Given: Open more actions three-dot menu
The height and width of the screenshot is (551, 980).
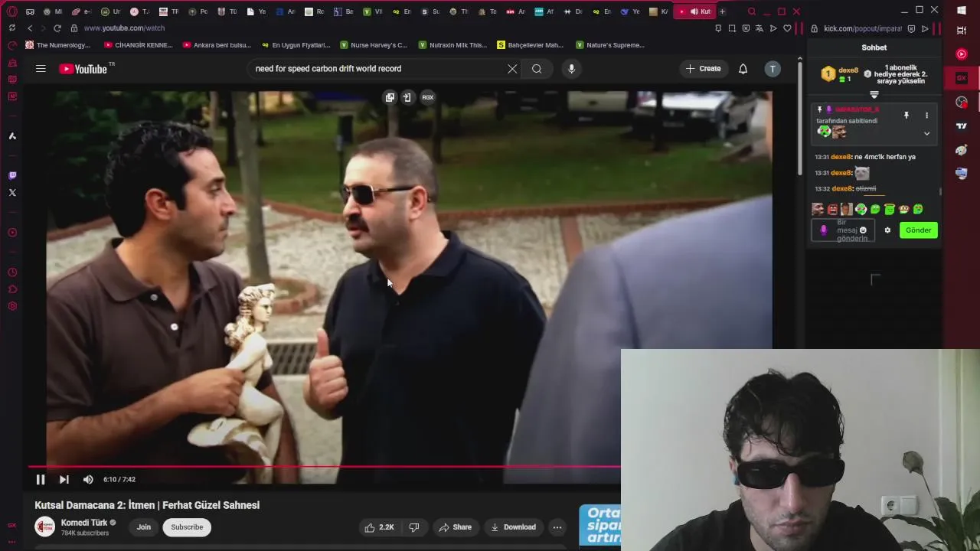Looking at the screenshot, I should pyautogui.click(x=557, y=527).
